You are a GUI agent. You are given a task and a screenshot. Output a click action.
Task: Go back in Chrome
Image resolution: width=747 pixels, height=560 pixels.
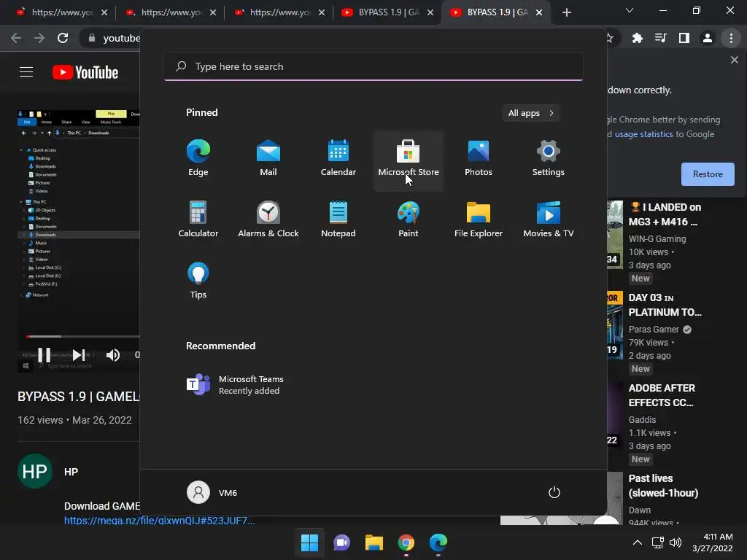[x=16, y=38]
